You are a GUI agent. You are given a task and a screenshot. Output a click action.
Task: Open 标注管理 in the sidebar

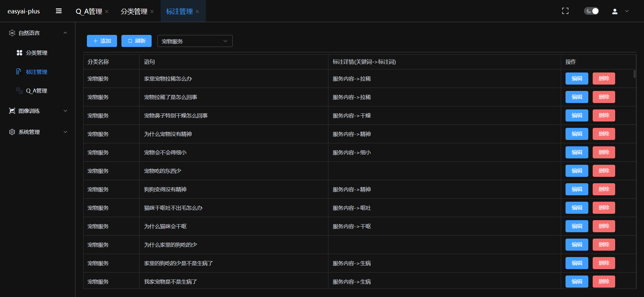pyautogui.click(x=37, y=72)
